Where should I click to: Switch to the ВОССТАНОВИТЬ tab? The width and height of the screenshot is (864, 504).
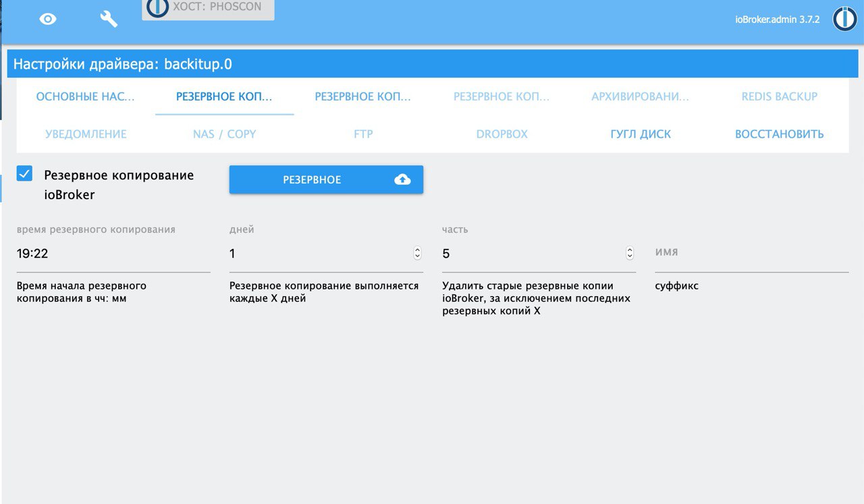point(780,134)
